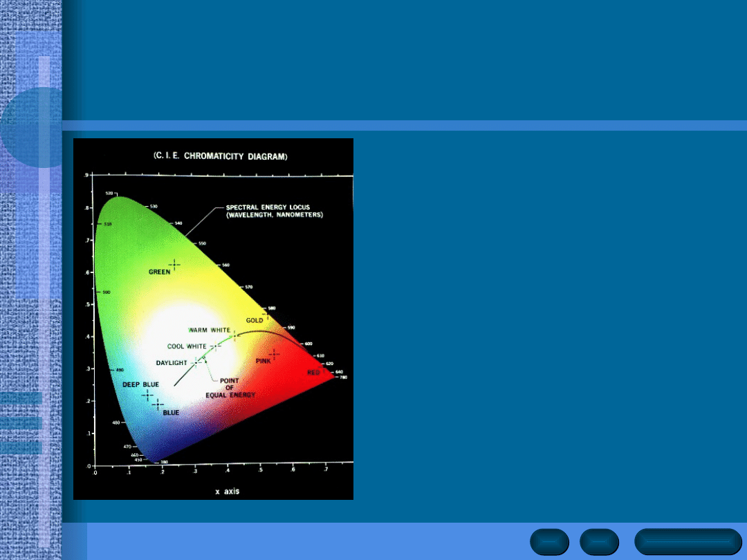Click the Spectral Energy Locus label
The width and height of the screenshot is (747, 560).
pos(275,211)
